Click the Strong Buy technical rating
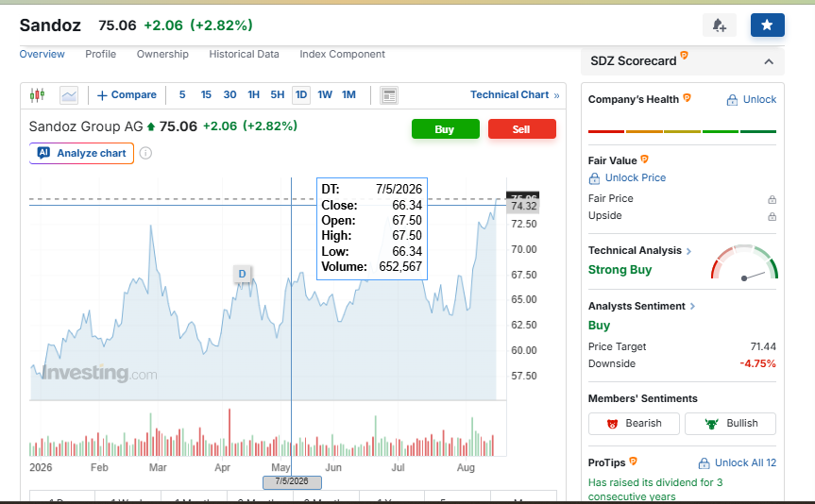 (x=620, y=270)
